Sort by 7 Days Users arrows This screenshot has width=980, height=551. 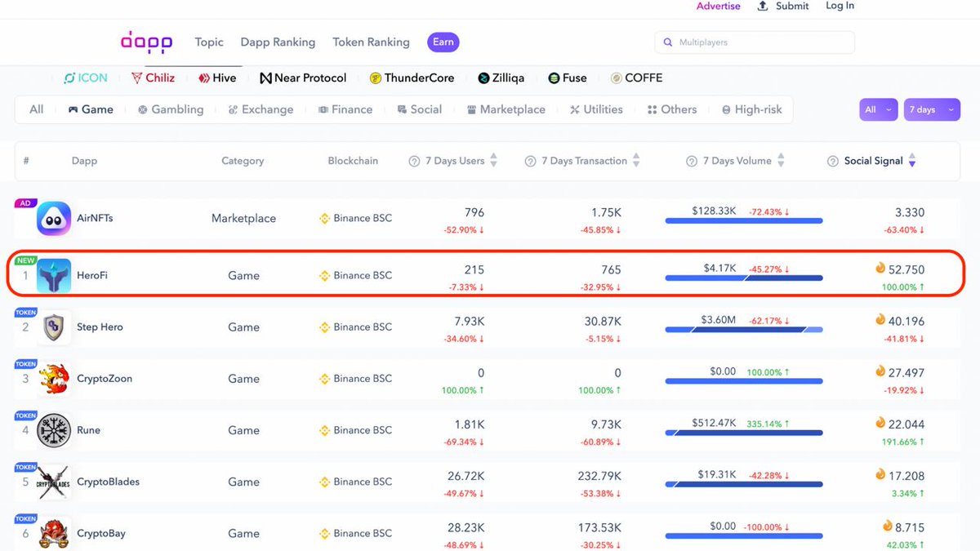[493, 161]
